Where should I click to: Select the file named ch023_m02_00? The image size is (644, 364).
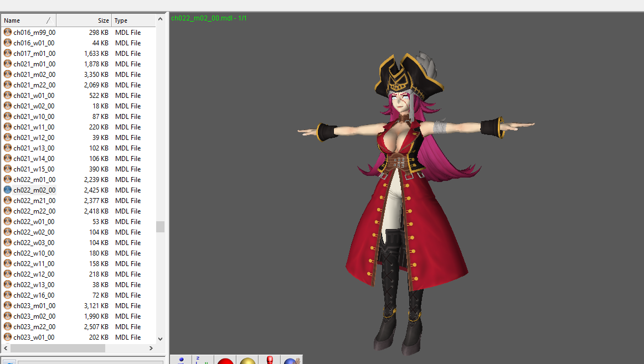tap(34, 316)
